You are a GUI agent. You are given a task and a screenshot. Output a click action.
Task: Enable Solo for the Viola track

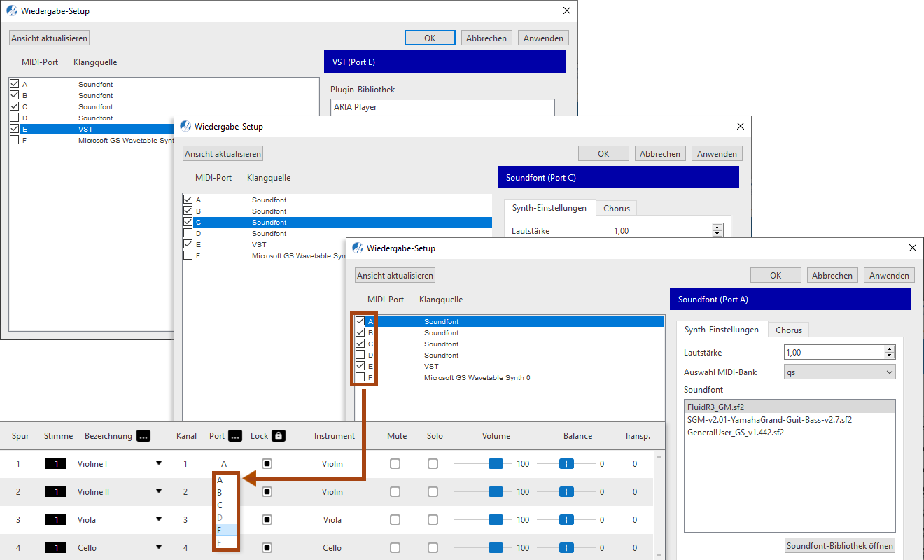[433, 519]
